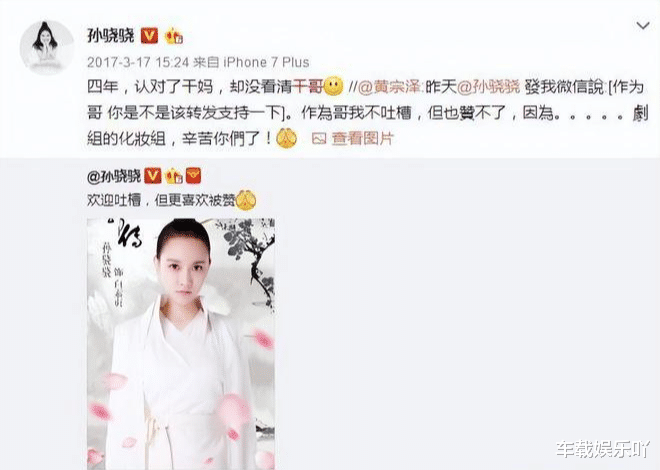Click the crown membership badge in the reposted post

174,176
